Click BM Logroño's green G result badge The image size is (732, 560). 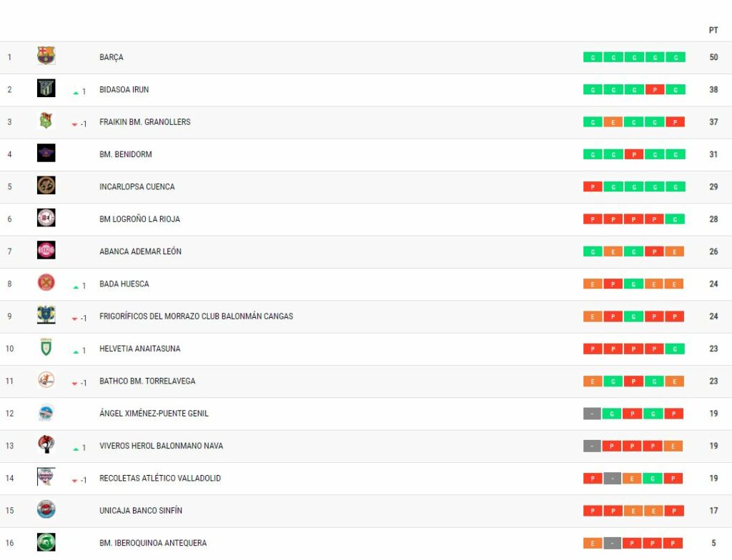coord(675,219)
